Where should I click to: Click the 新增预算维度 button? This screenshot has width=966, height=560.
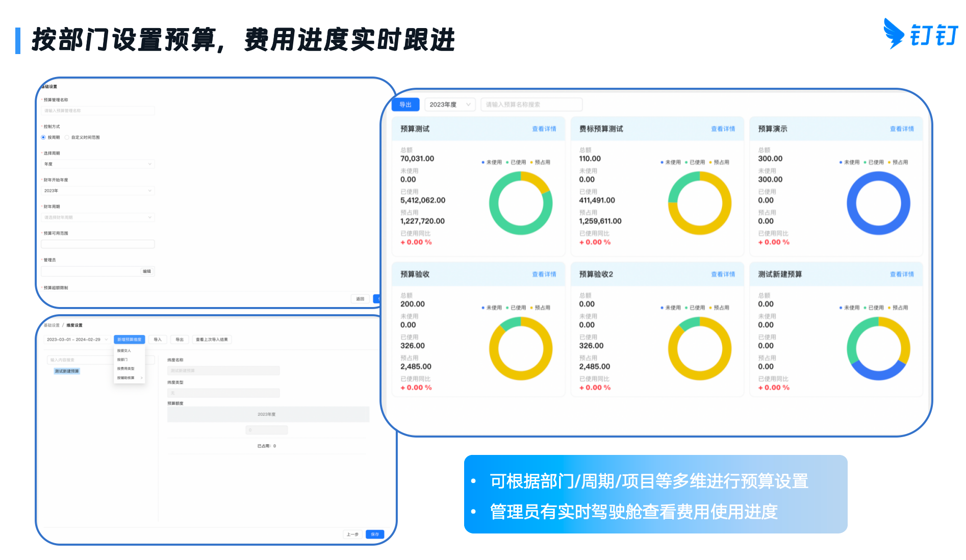click(129, 339)
